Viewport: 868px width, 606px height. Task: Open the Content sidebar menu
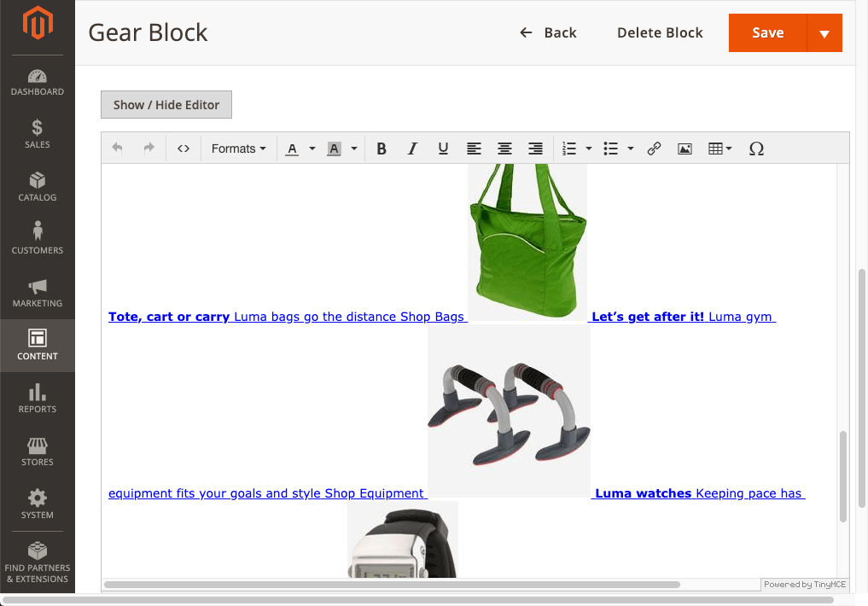[x=37, y=346]
